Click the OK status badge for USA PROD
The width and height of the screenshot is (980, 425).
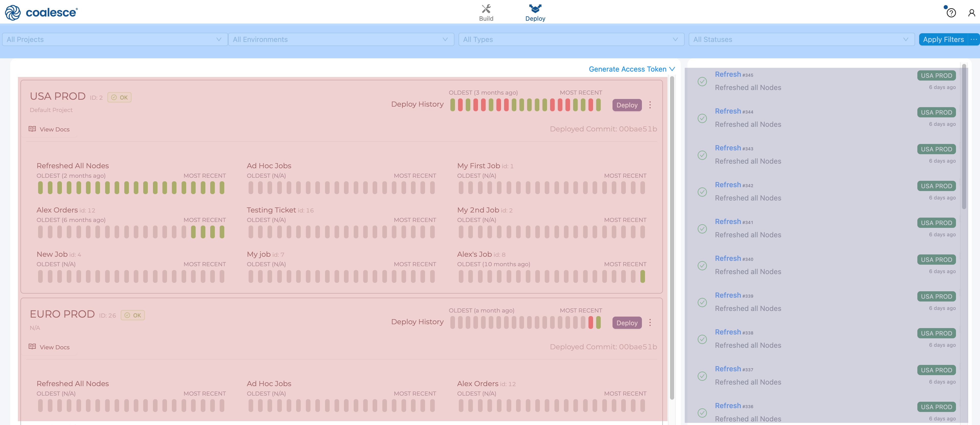click(119, 97)
